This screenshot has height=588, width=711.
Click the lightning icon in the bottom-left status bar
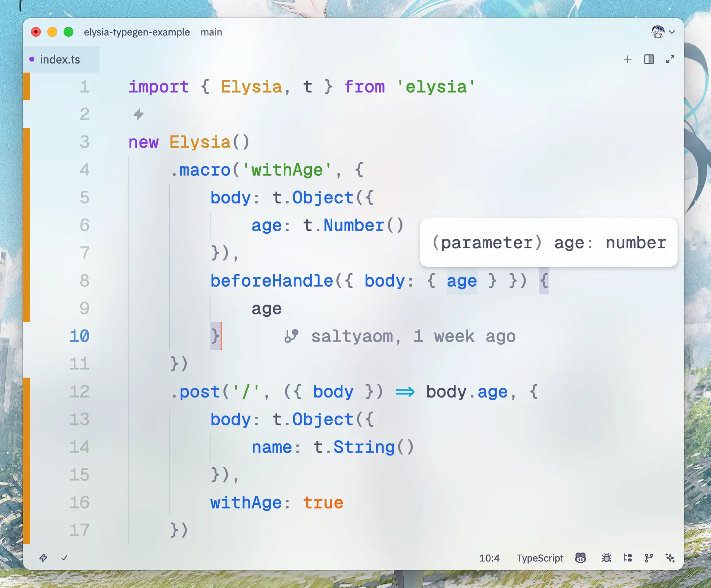(43, 558)
